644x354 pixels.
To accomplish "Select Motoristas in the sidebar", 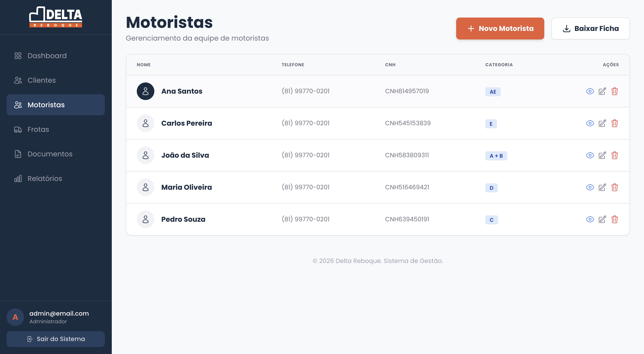I will pyautogui.click(x=46, y=105).
